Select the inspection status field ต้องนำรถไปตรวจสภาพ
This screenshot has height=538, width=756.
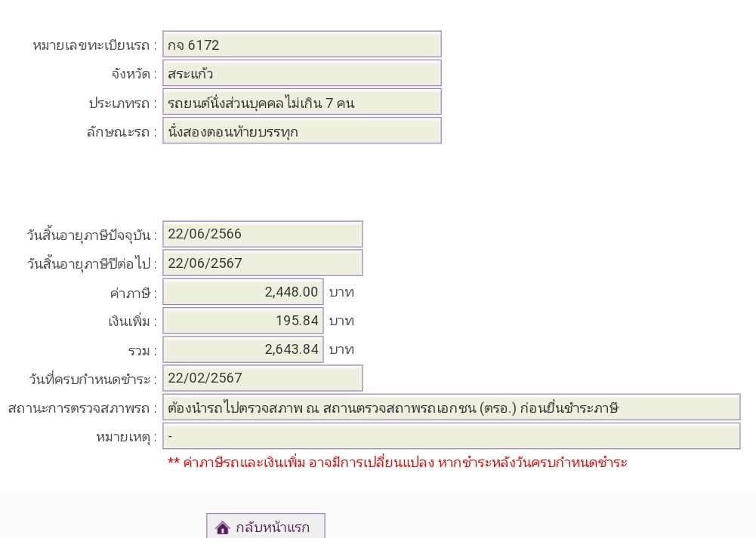pyautogui.click(x=452, y=407)
